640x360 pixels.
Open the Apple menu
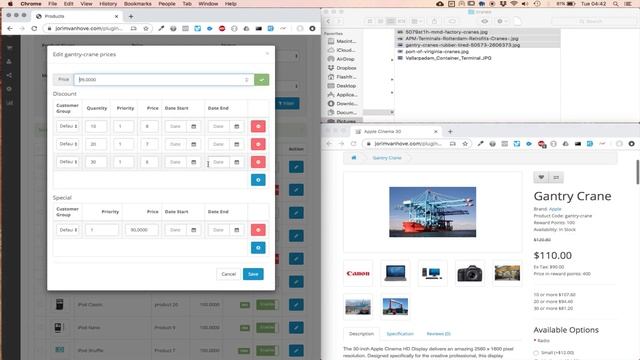(x=10, y=4)
